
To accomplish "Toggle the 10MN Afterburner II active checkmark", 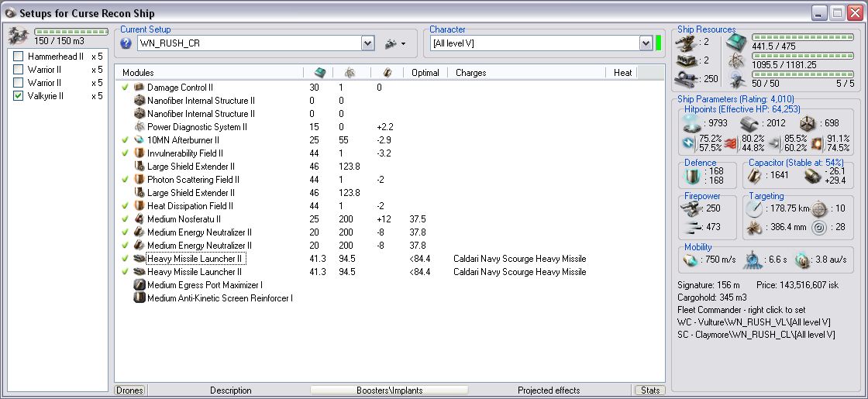I will click(x=125, y=140).
